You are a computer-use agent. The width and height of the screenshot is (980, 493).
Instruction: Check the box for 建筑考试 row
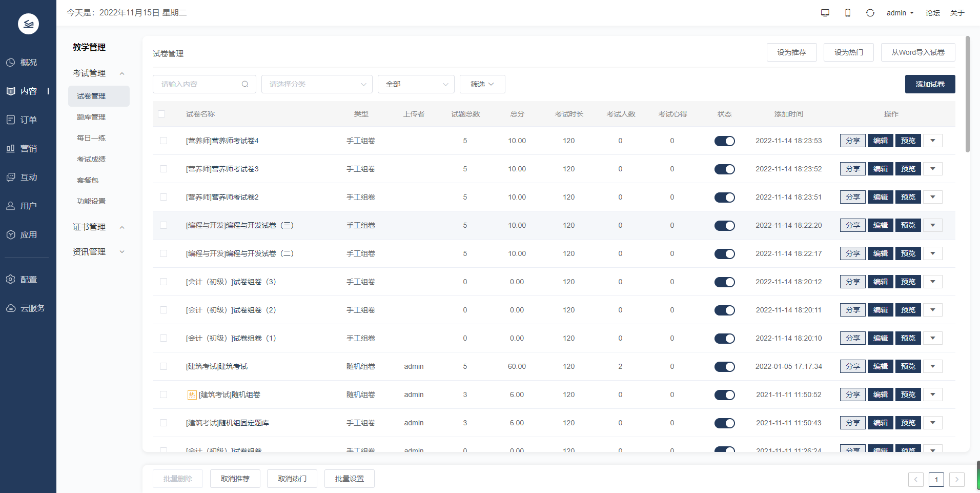coord(164,366)
